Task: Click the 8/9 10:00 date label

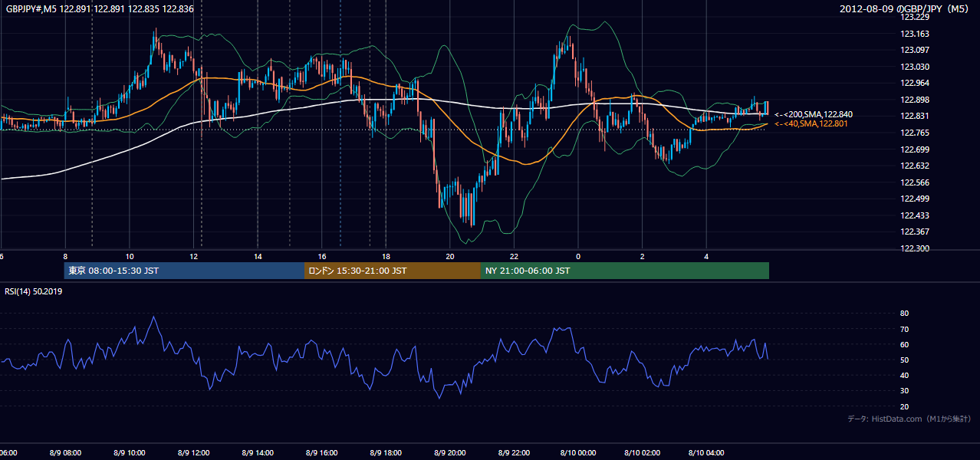Action: click(x=130, y=453)
